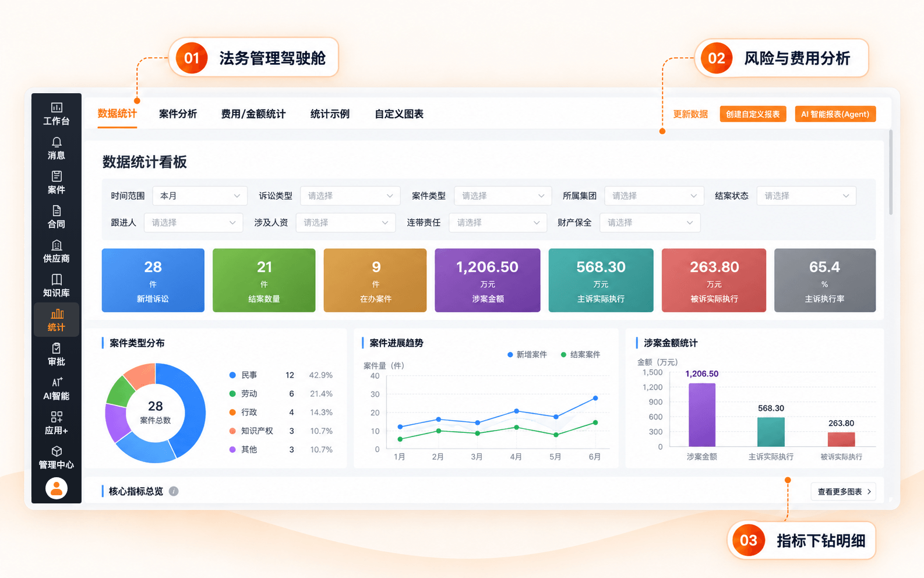Click the user avatar in the sidebar

57,488
